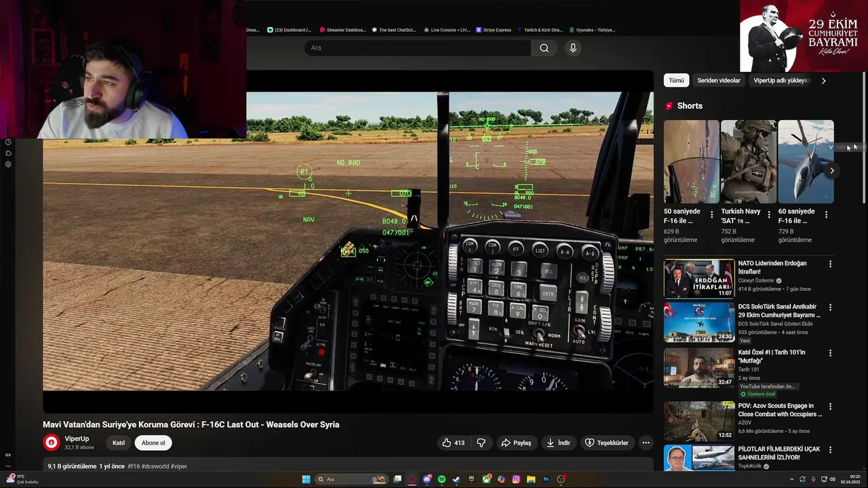Open the Stripe Express bookmark
The width and height of the screenshot is (868, 488).
(x=494, y=30)
